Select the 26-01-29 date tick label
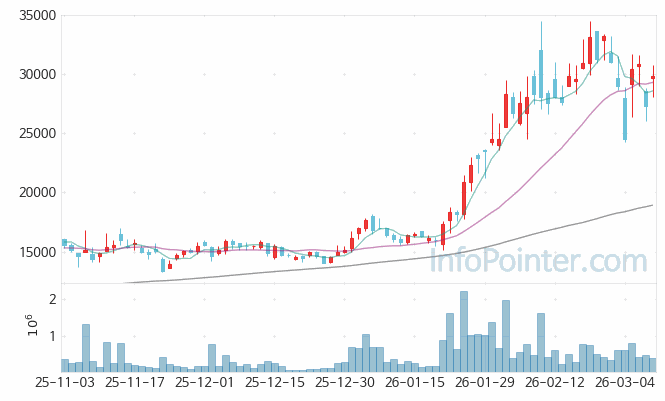The height and width of the screenshot is (401, 665). coord(485,382)
